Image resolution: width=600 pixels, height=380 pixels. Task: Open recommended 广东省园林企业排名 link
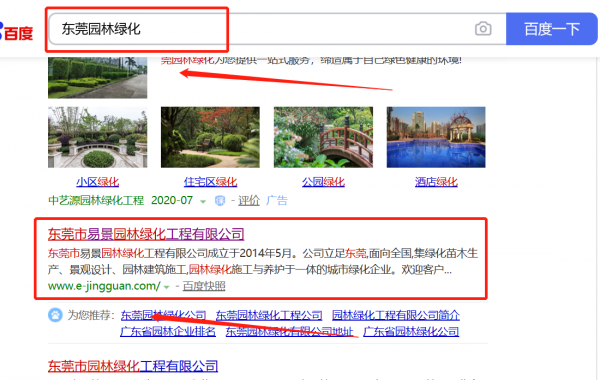[x=168, y=331]
